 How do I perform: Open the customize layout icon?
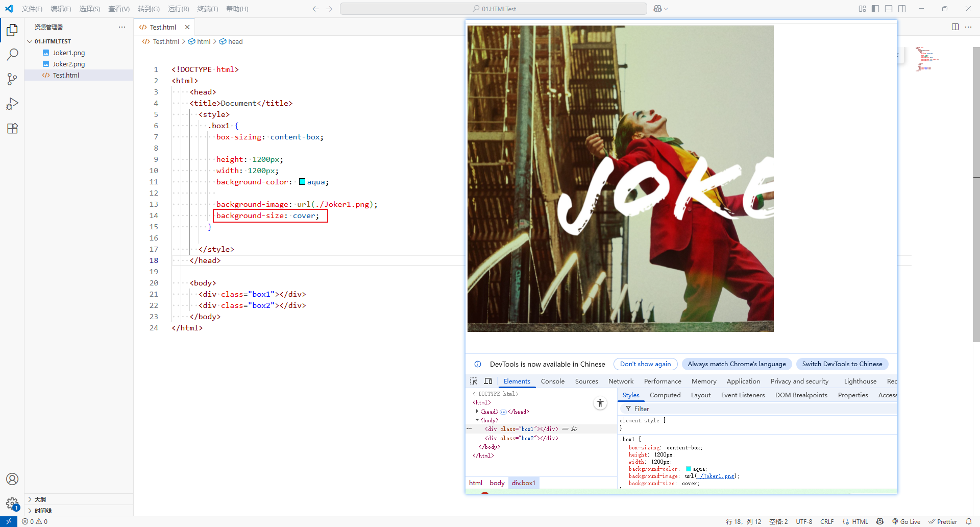tap(862, 9)
